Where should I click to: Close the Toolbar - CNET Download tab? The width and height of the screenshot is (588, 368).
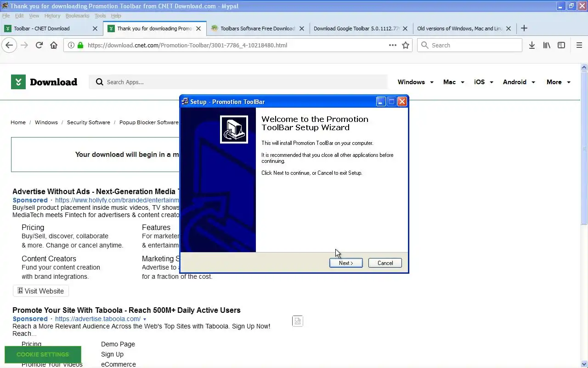[x=95, y=28]
